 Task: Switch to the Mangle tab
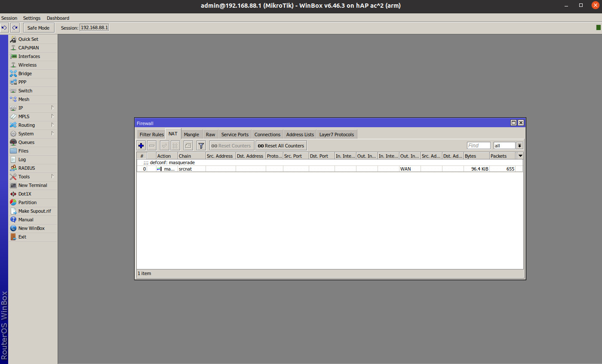click(x=191, y=135)
